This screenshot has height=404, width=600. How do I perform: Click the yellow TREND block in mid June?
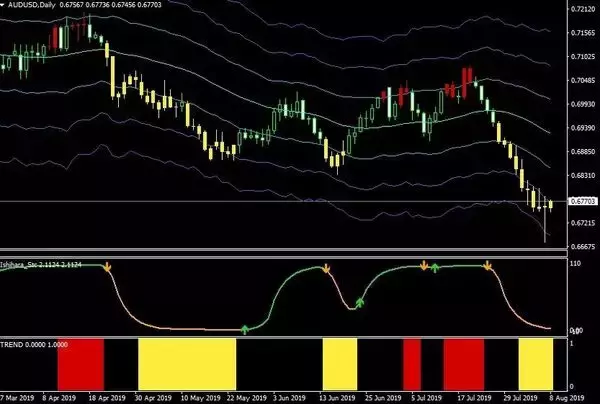coord(339,363)
